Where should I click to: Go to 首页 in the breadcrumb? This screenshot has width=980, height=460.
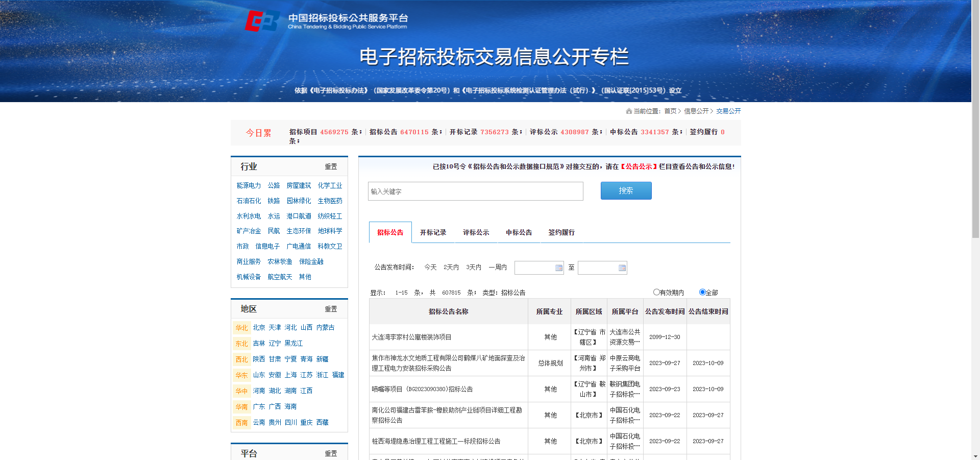[670, 111]
